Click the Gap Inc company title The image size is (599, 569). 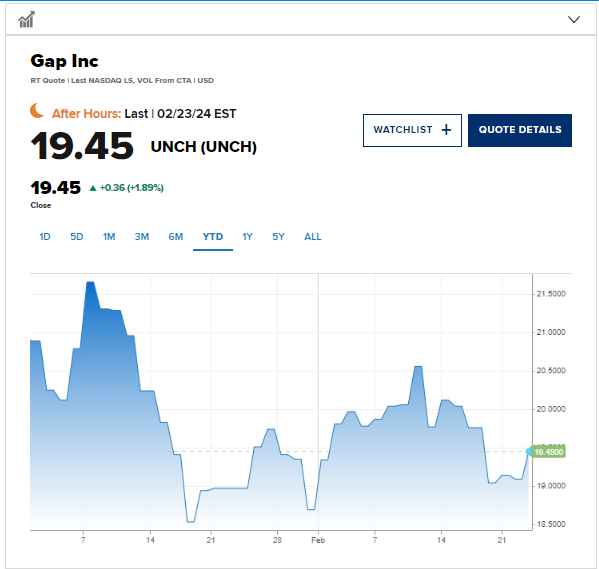click(x=64, y=61)
